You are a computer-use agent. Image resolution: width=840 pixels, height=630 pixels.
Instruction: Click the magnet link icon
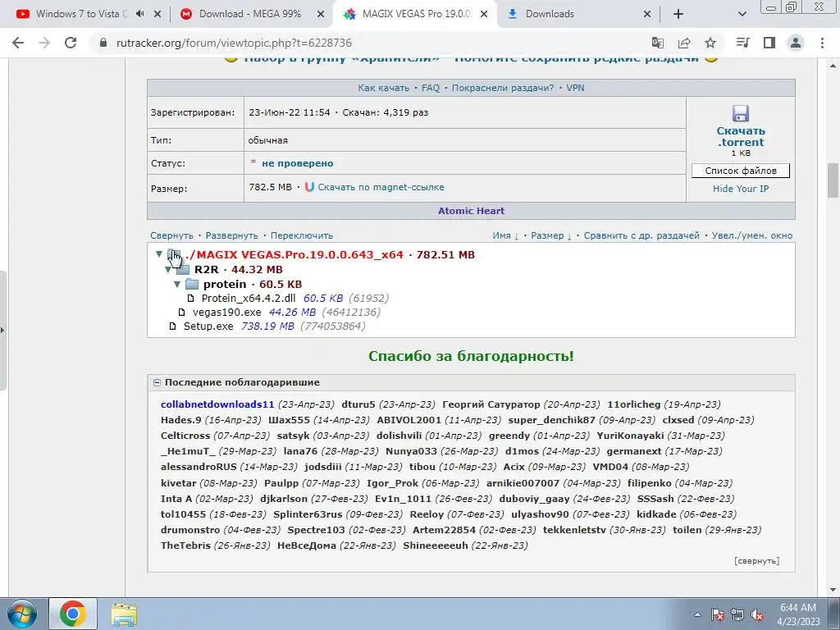click(309, 187)
